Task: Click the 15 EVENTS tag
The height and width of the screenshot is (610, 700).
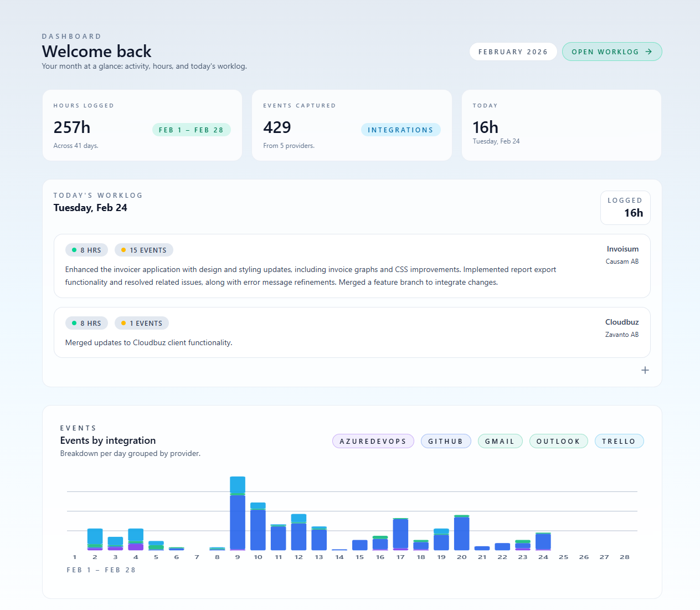Action: coord(144,250)
